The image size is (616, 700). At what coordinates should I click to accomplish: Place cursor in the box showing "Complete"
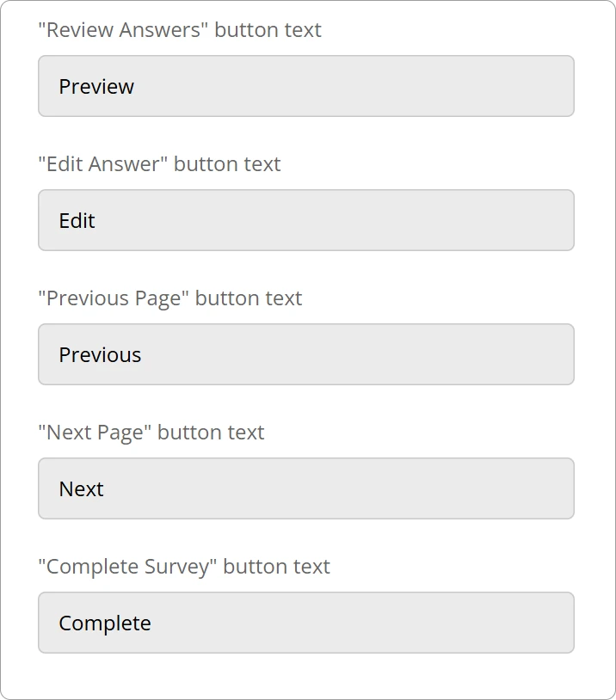click(x=344, y=623)
